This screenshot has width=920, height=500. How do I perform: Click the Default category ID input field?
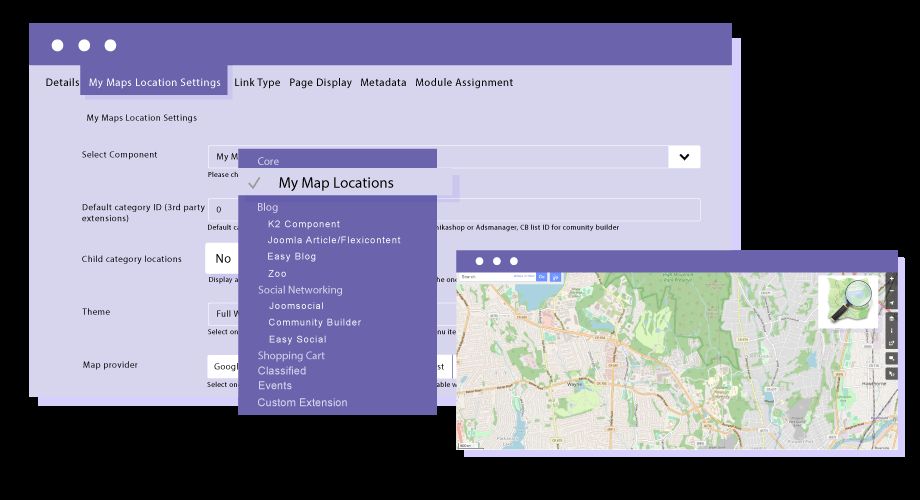[x=454, y=210]
